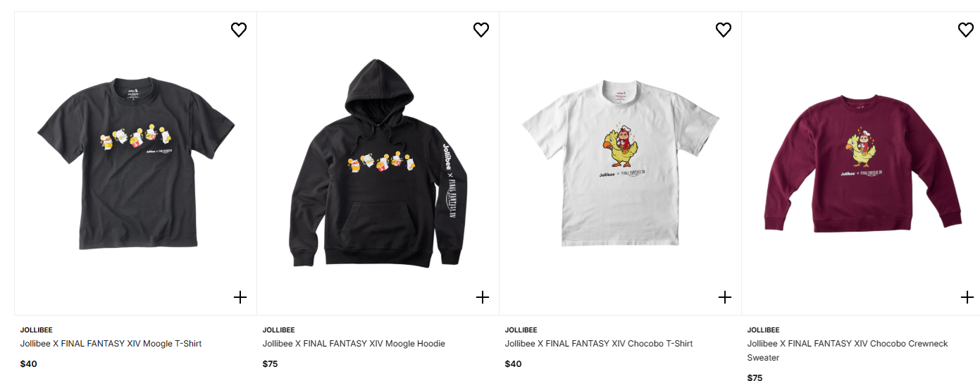
Task: Quick add Moogle Hoodie with plus icon
Action: [483, 297]
